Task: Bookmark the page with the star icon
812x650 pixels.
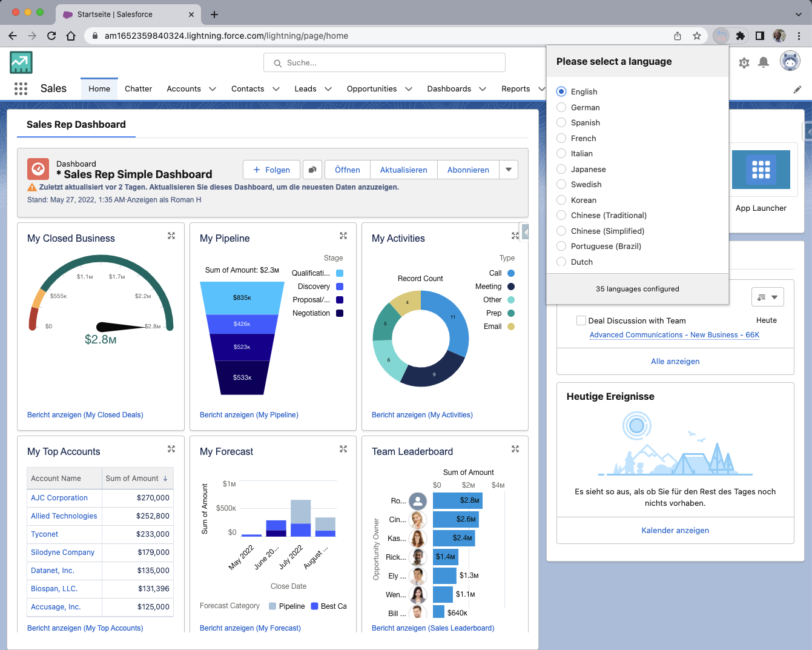Action: coord(697,36)
